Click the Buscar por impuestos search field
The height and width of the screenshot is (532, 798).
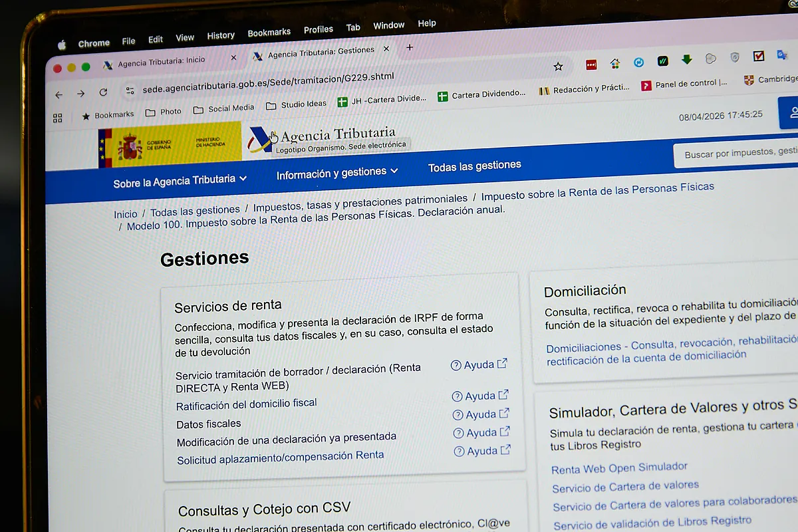pos(737,153)
